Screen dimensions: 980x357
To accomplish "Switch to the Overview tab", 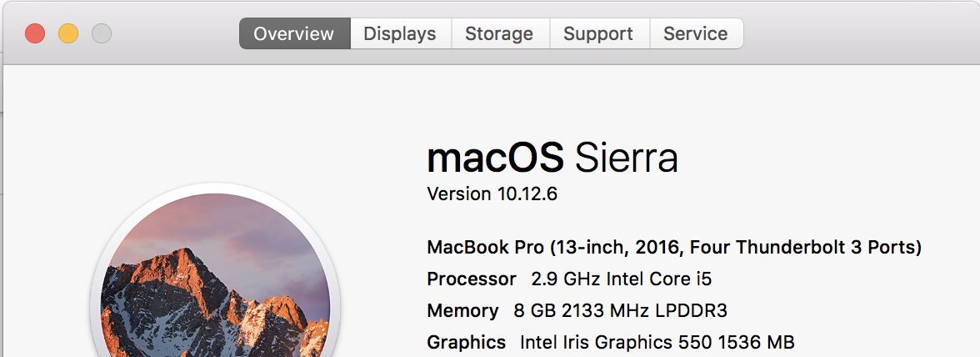I will (x=294, y=34).
